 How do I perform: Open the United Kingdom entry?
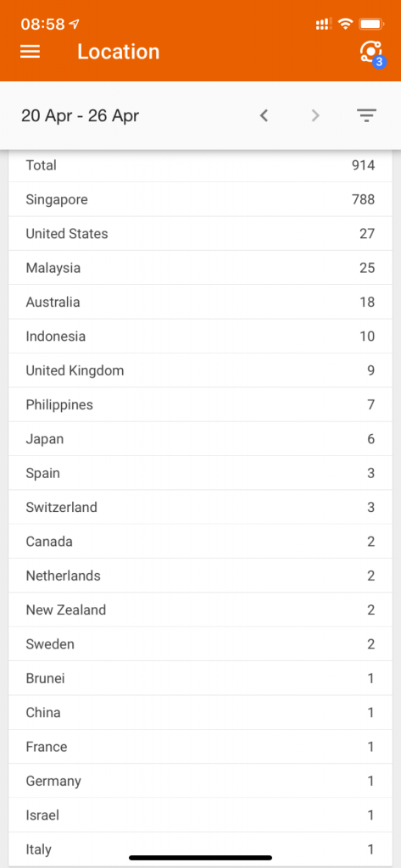(x=200, y=370)
